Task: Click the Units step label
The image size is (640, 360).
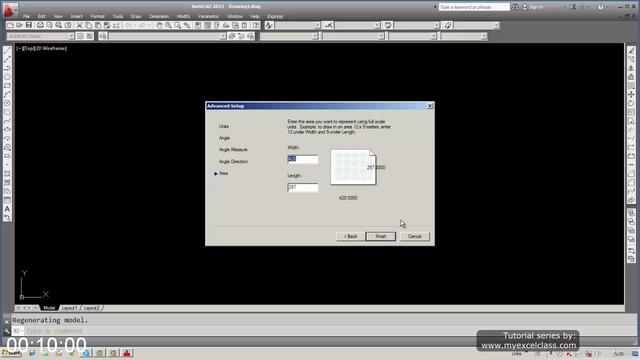Action: [224, 127]
